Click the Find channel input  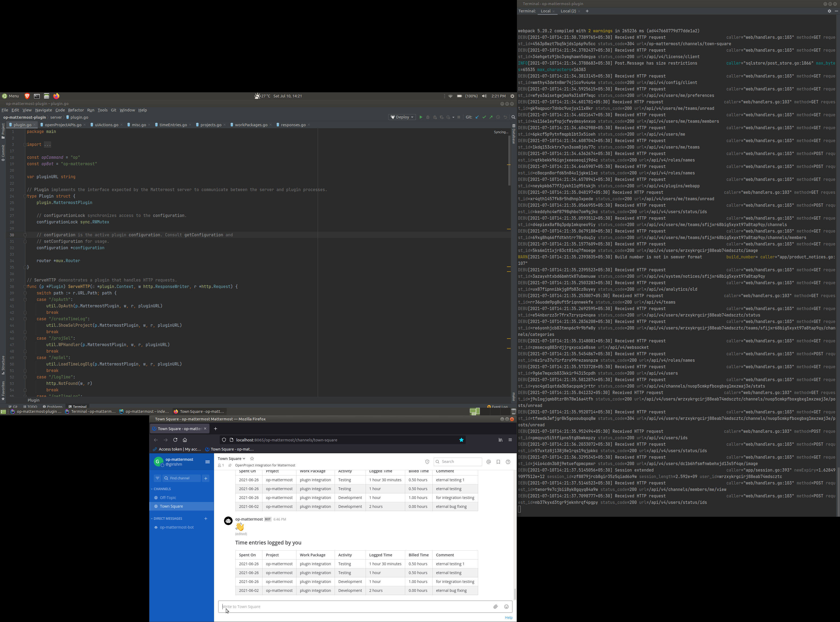coord(181,478)
